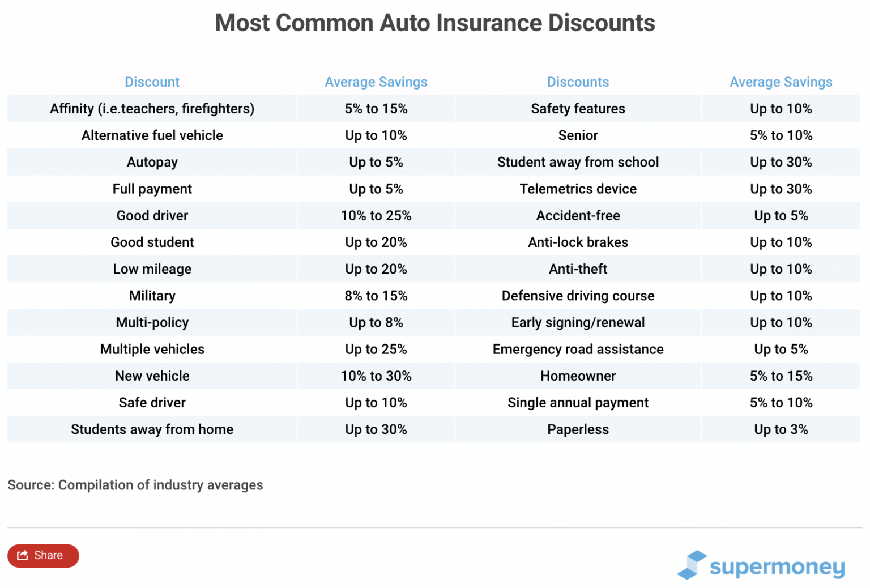Select the Anti-theft discount cell
The height and width of the screenshot is (588, 870).
pyautogui.click(x=578, y=269)
